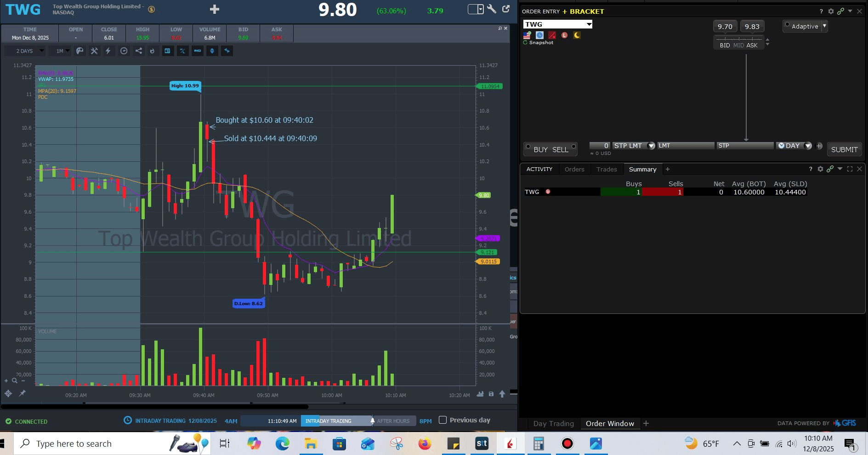Toggle the data table panel icon
The image size is (868, 455).
168,51
